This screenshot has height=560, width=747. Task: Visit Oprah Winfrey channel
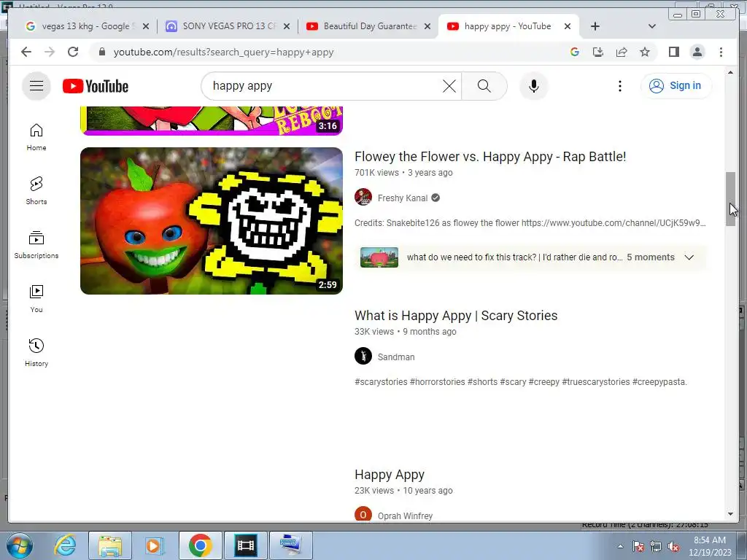click(x=405, y=516)
